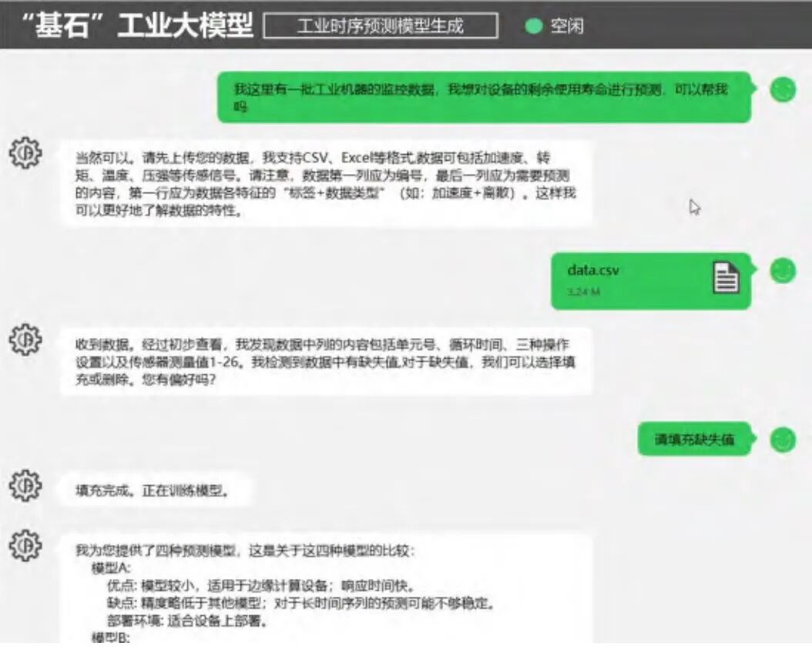The height and width of the screenshot is (656, 812).
Task: Click the user avatar above the model comparison section
Action: 781,438
